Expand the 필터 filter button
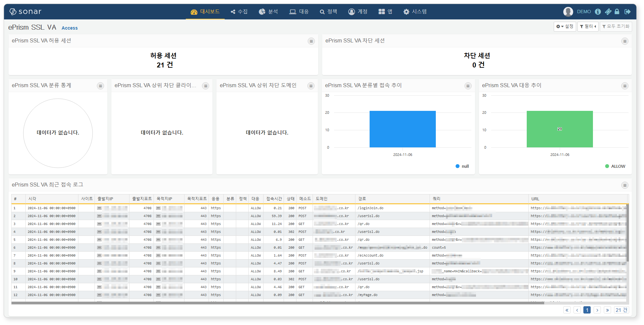This screenshot has height=325, width=644. click(588, 26)
